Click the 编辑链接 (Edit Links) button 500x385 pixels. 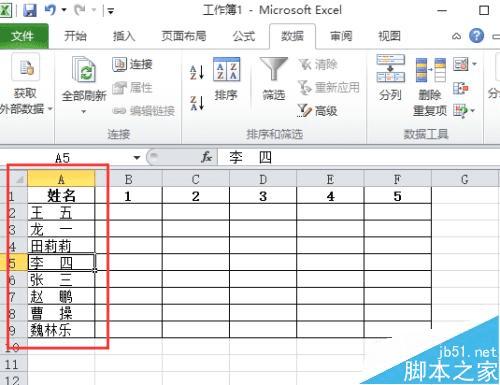(x=144, y=111)
